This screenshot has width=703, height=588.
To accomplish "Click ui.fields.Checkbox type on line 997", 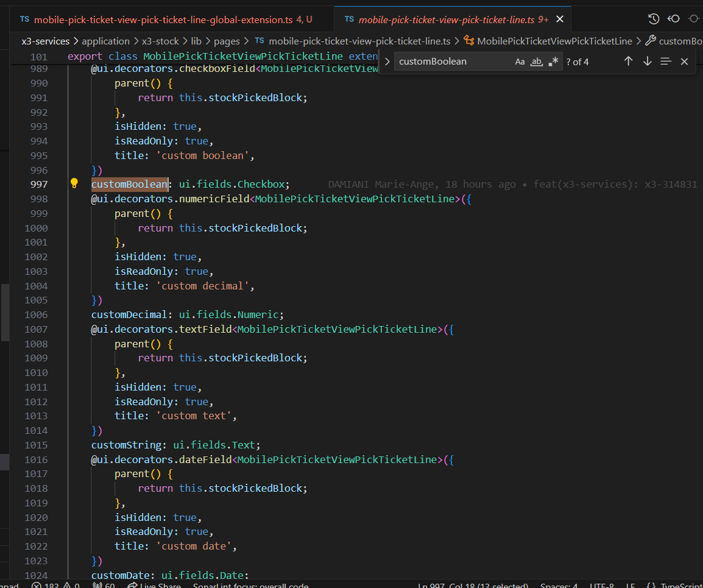I will click(x=231, y=185).
